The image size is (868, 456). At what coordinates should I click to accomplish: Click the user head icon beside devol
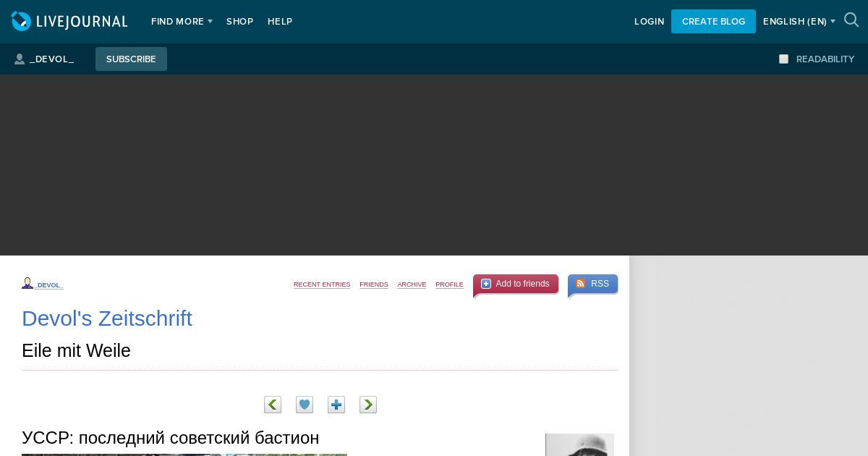click(x=27, y=283)
